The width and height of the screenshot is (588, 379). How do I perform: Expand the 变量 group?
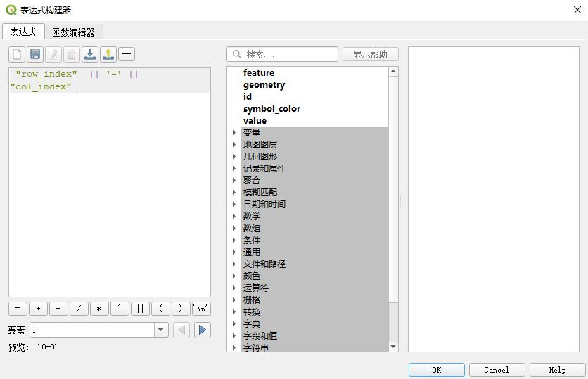(234, 133)
